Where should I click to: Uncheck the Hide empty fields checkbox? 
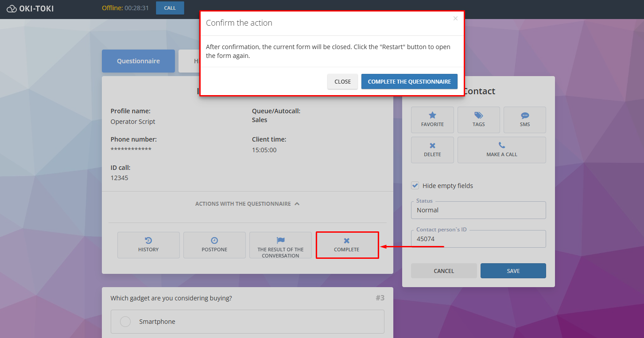(x=415, y=186)
